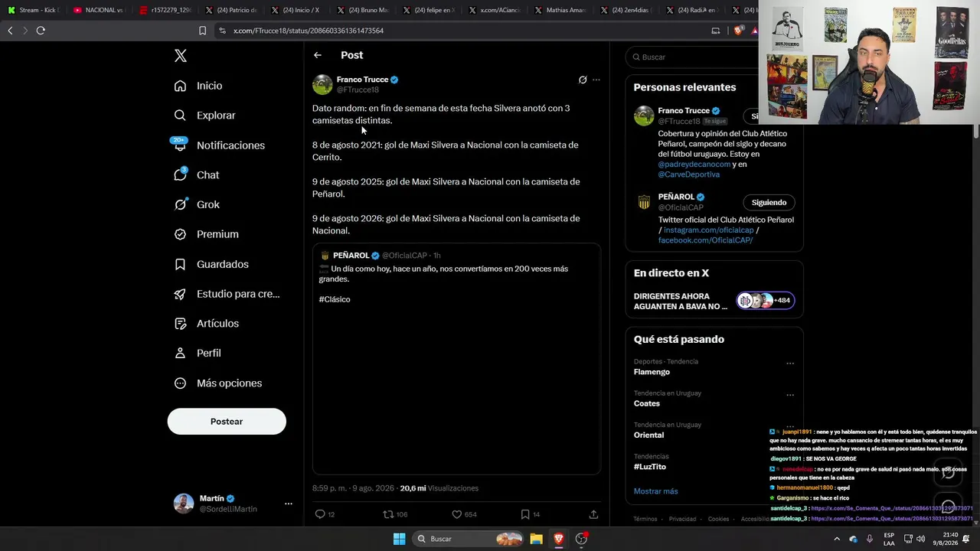Switch to NACIONAL vs YouTube tab
The image size is (980, 551).
(x=99, y=10)
